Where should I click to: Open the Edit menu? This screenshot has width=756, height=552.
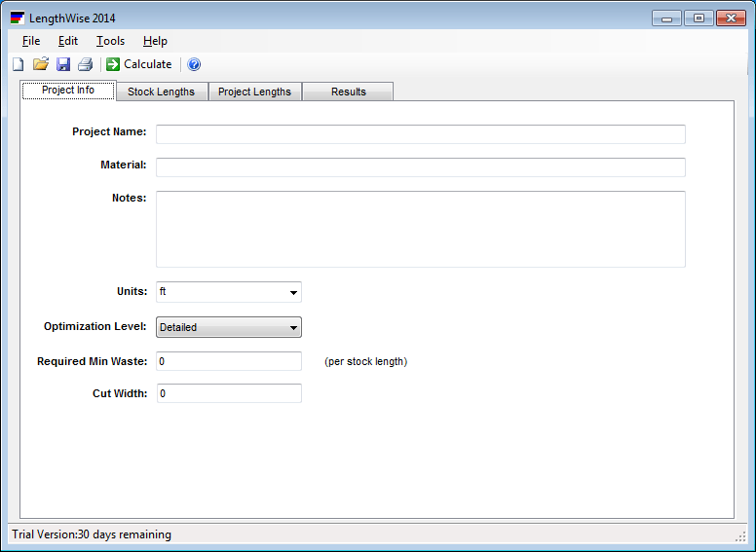click(x=68, y=41)
